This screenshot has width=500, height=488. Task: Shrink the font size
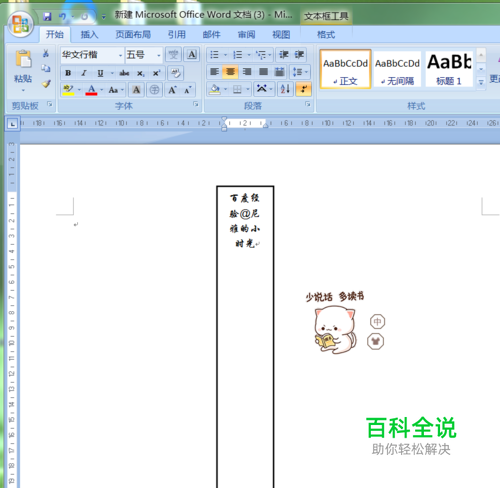coord(188,90)
